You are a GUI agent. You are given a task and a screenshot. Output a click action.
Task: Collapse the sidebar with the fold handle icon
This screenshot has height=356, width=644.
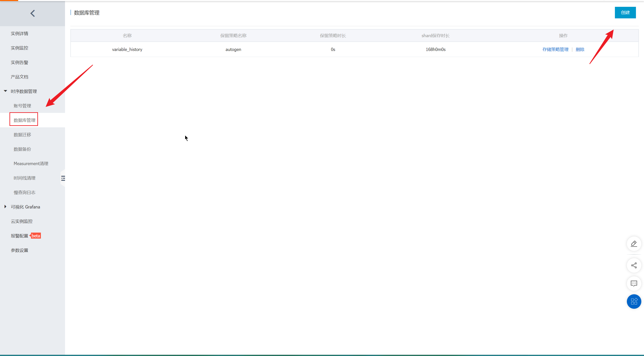pyautogui.click(x=63, y=178)
